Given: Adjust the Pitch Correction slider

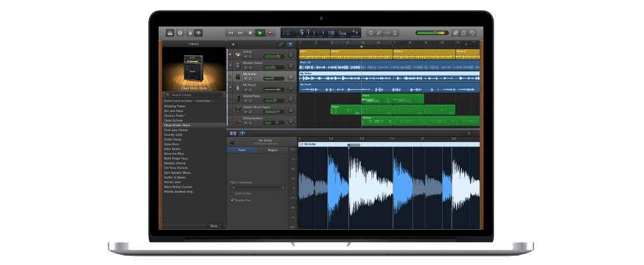Looking at the screenshot, I should (259, 188).
